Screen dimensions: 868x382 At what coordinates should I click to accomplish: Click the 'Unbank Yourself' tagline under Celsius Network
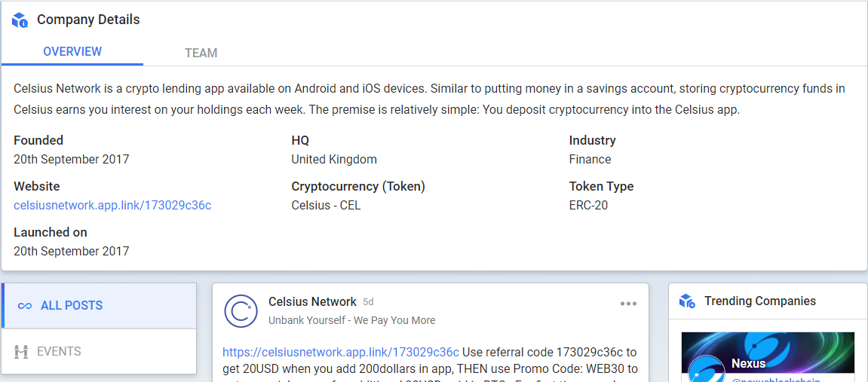[351, 320]
